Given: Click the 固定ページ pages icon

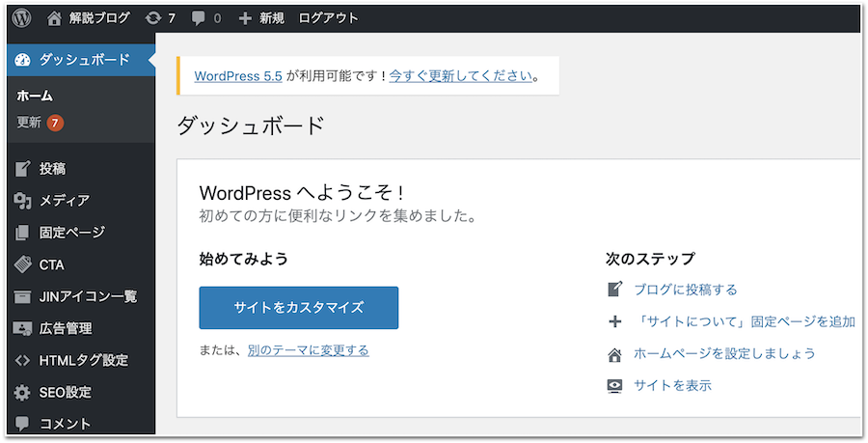Looking at the screenshot, I should click(23, 233).
